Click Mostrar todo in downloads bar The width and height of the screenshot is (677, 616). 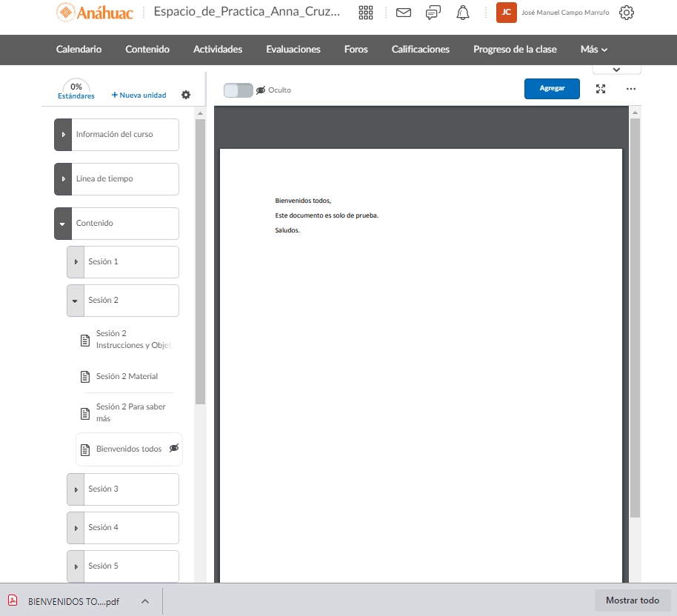(x=632, y=600)
